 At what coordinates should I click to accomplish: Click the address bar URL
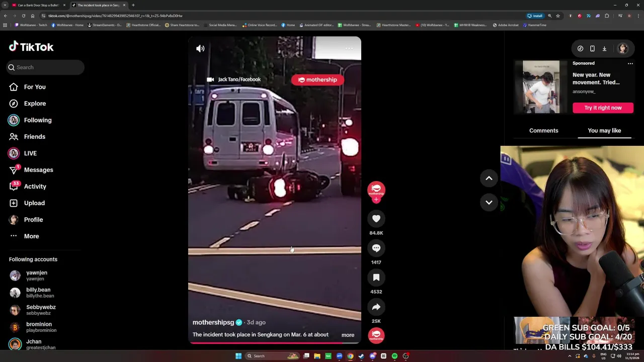click(116, 16)
